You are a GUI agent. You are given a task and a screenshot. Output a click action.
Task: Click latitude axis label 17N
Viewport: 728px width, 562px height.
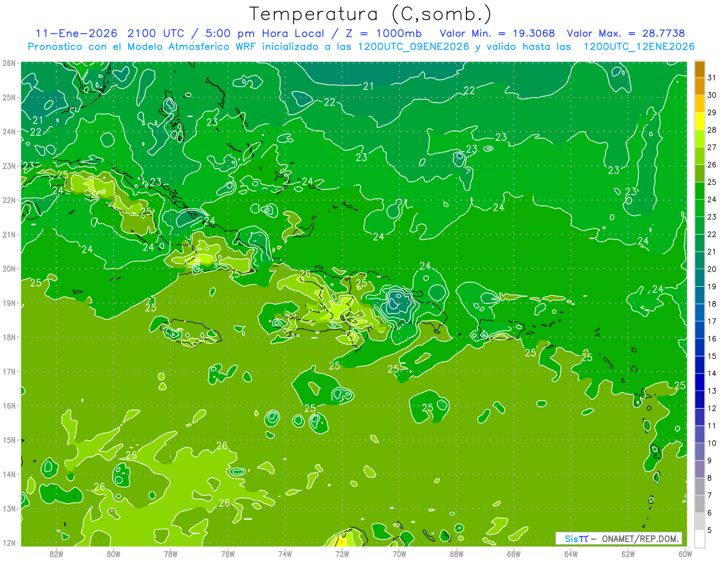click(8, 371)
